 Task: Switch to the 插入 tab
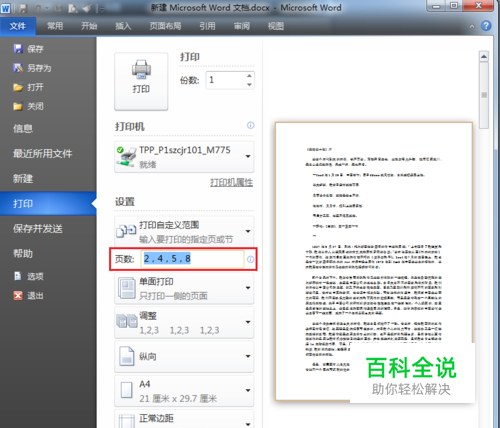(x=123, y=26)
